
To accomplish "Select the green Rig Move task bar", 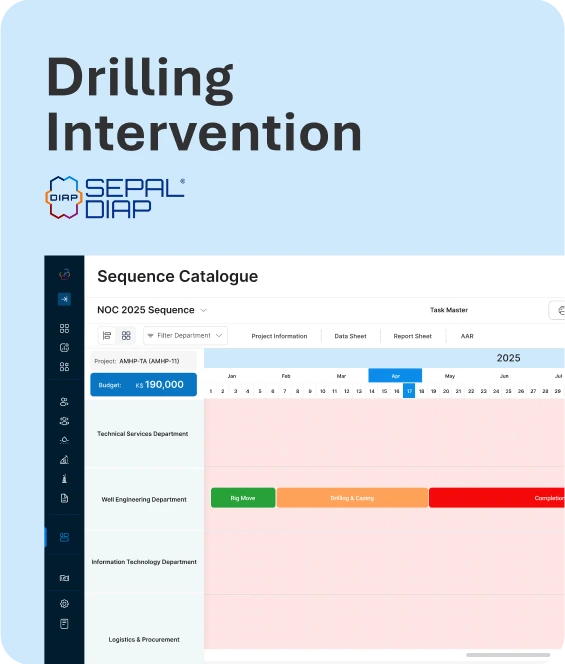I will [x=243, y=498].
